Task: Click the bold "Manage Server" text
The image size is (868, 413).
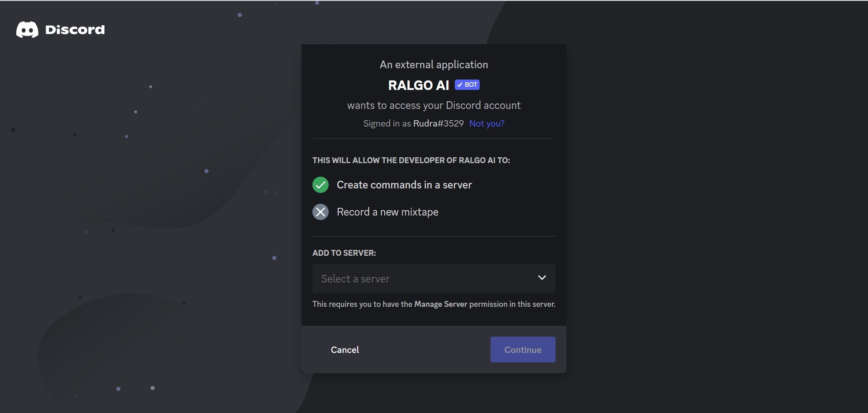Action: (440, 304)
